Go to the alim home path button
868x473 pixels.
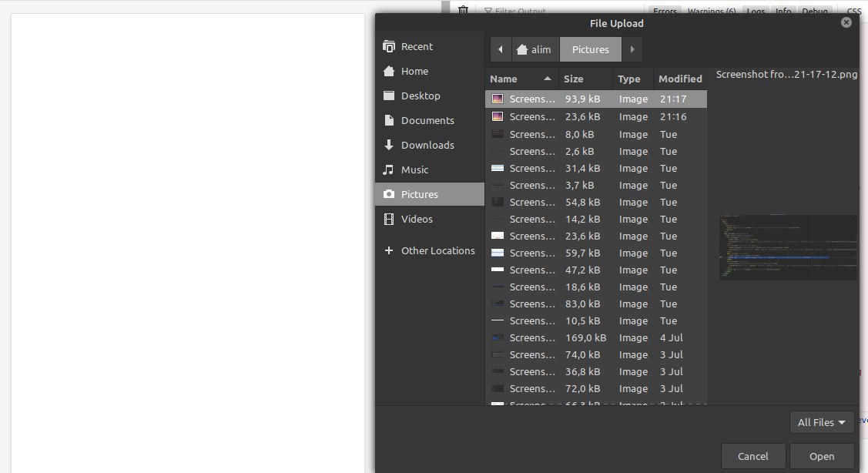tap(535, 49)
